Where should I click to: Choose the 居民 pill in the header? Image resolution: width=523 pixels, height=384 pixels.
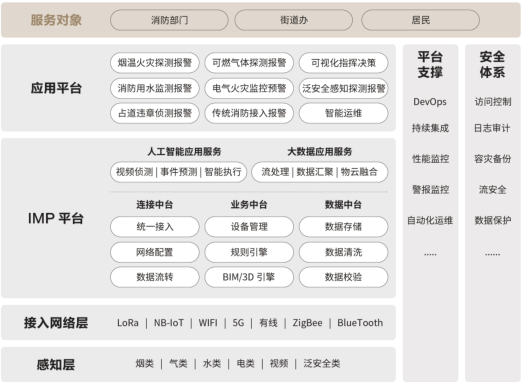pos(420,20)
